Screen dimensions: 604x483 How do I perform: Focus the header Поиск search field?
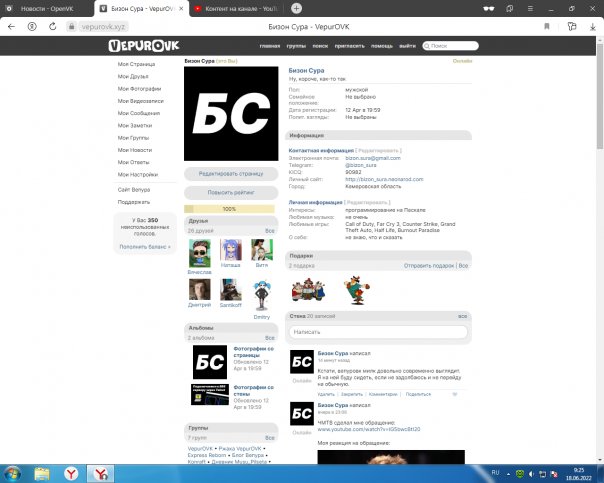[450, 46]
